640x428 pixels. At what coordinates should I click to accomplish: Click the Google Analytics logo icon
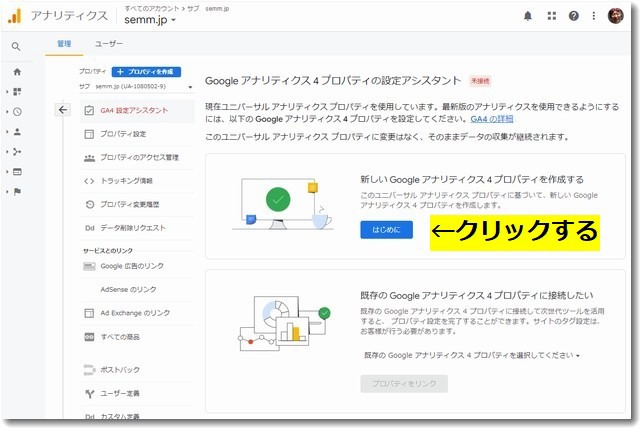click(14, 16)
